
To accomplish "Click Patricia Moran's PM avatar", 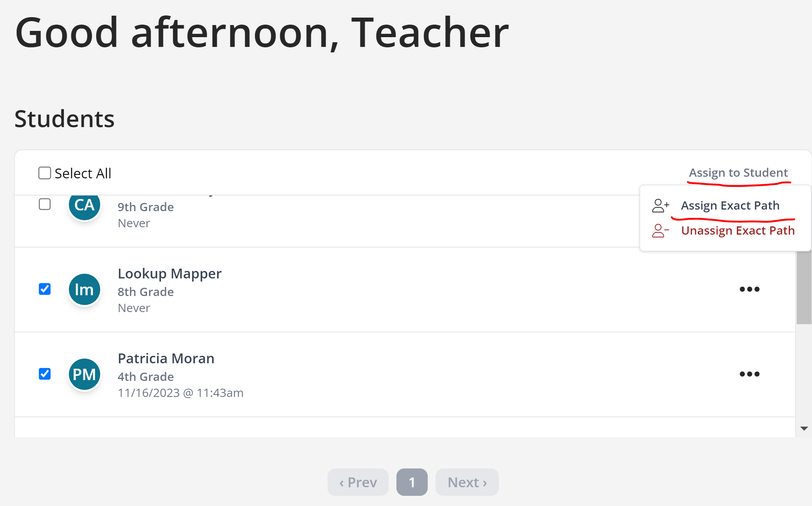I will coord(85,374).
